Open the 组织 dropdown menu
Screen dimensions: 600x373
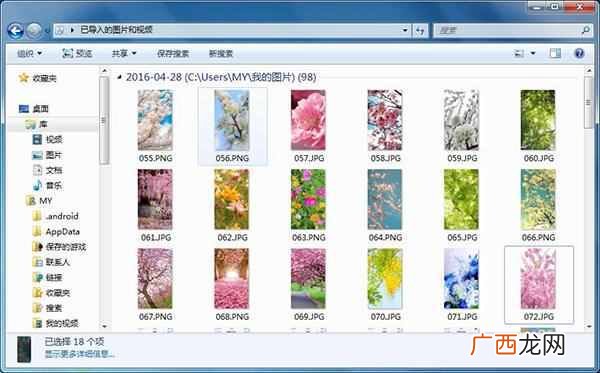pyautogui.click(x=29, y=54)
